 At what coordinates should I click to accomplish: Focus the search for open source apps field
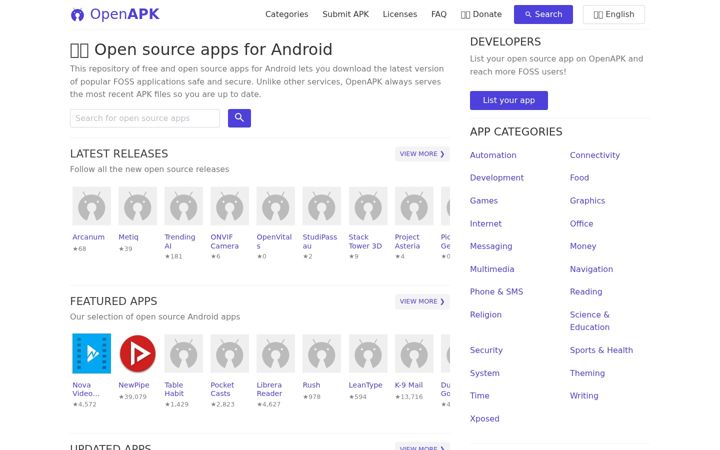click(145, 118)
